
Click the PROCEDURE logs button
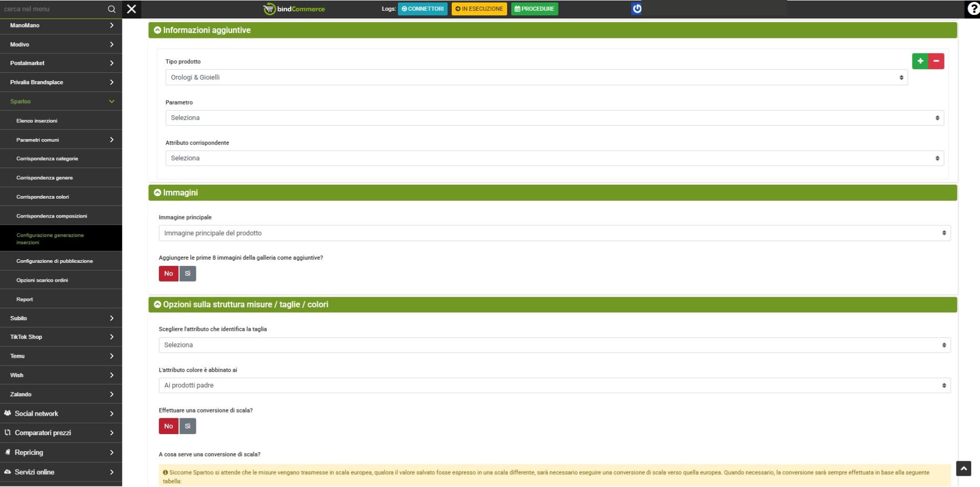coord(534,9)
